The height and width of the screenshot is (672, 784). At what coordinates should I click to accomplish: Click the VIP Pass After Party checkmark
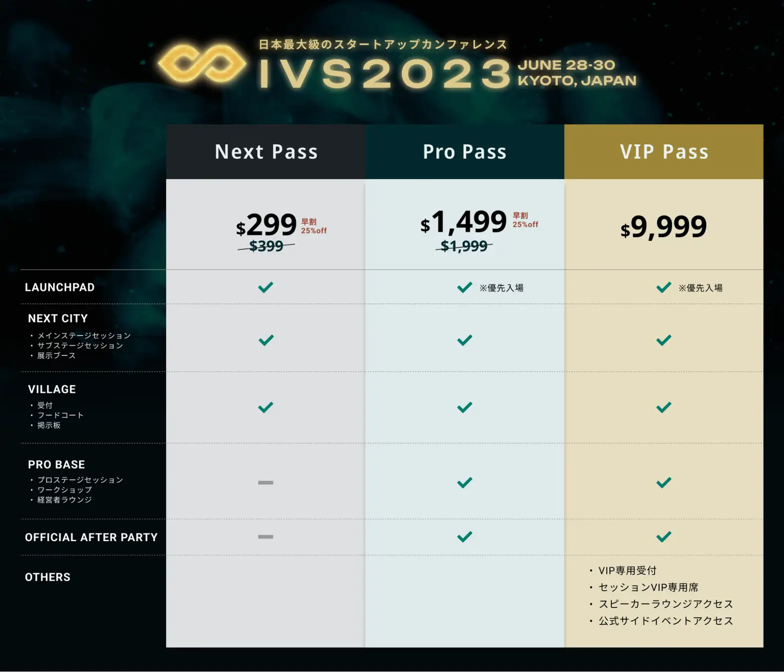tap(664, 537)
